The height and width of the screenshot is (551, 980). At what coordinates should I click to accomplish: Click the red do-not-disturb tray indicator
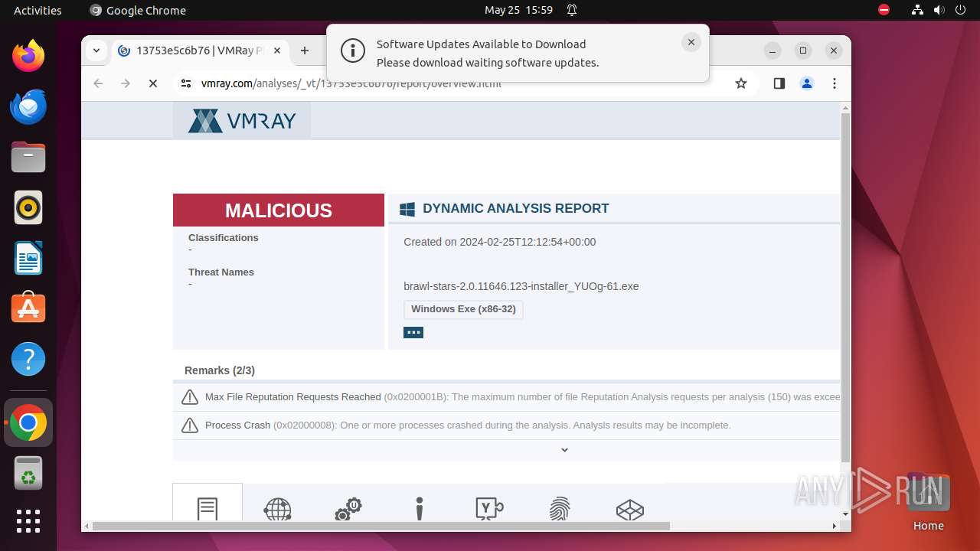pos(884,10)
